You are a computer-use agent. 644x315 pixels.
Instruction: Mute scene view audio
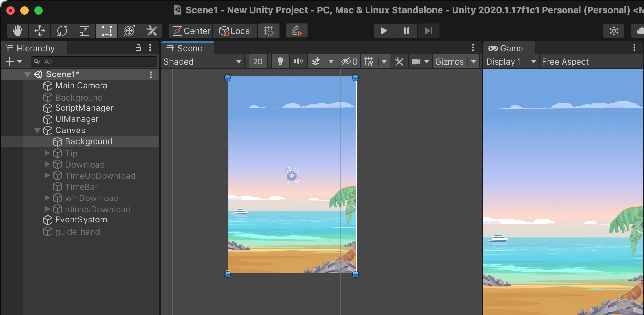[x=298, y=61]
